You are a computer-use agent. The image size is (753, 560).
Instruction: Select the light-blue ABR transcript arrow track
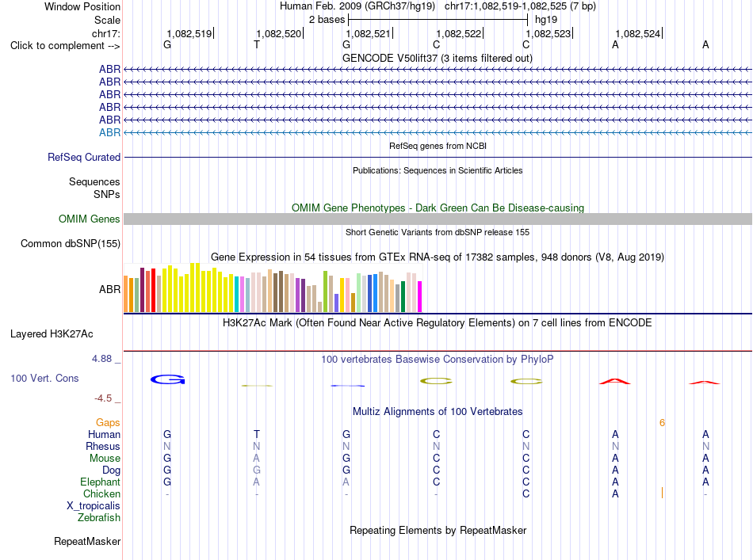click(x=438, y=132)
